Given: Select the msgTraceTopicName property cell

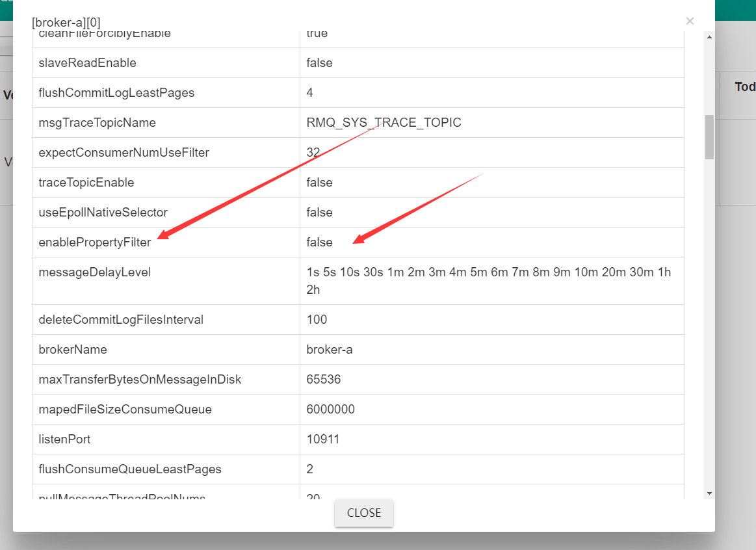Looking at the screenshot, I should tap(97, 123).
